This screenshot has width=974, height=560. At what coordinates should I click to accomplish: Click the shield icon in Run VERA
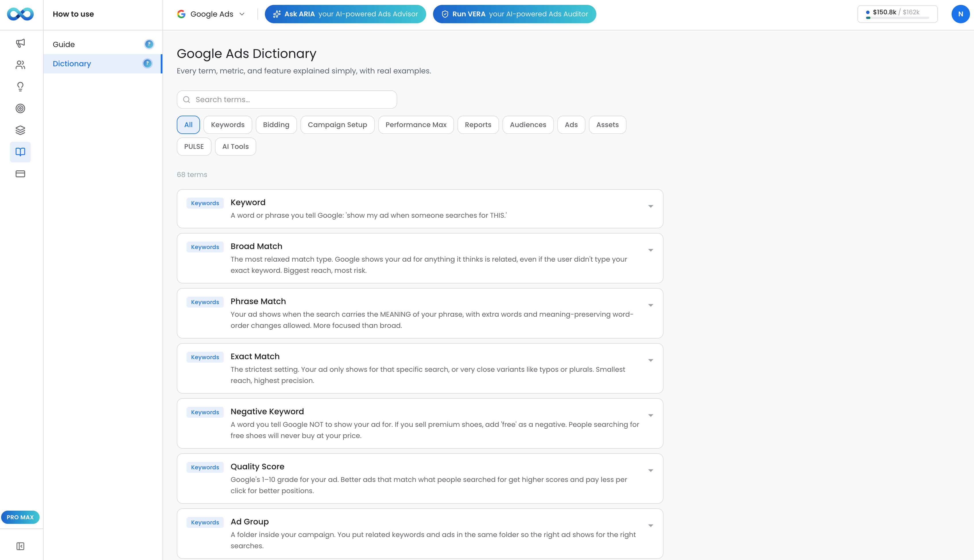pyautogui.click(x=445, y=14)
